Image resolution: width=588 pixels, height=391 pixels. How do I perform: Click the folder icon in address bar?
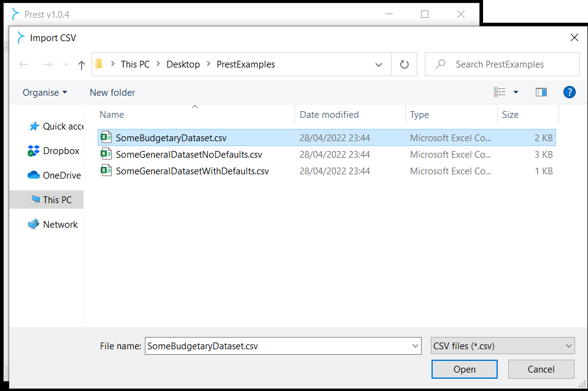coord(99,64)
